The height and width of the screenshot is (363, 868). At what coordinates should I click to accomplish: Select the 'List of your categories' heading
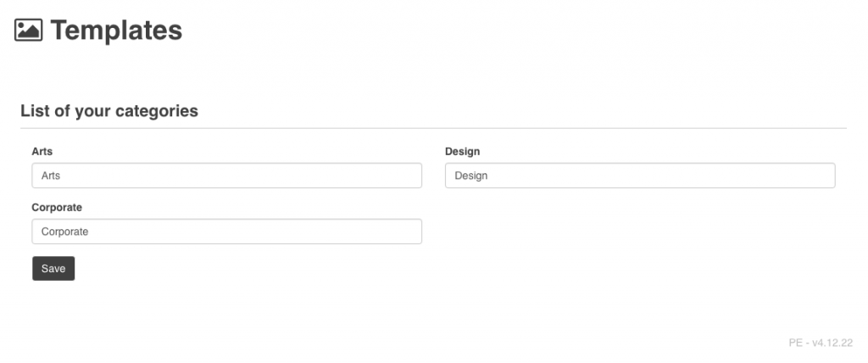pyautogui.click(x=109, y=111)
